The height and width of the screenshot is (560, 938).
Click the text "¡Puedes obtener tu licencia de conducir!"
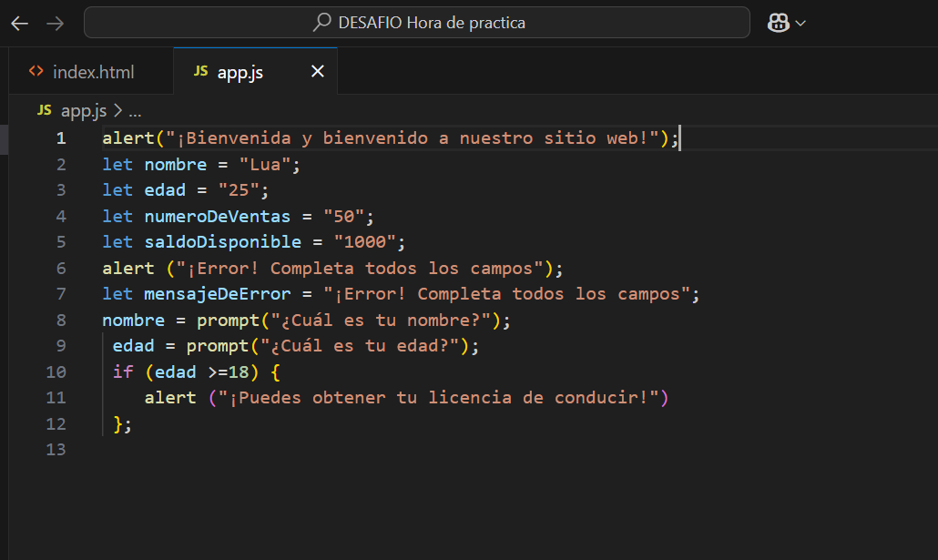click(438, 398)
